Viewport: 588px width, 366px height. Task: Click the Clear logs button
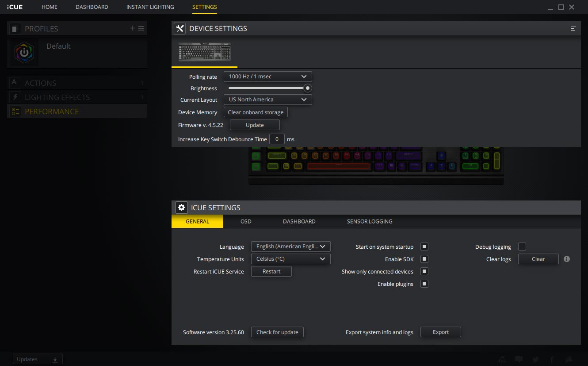538,259
